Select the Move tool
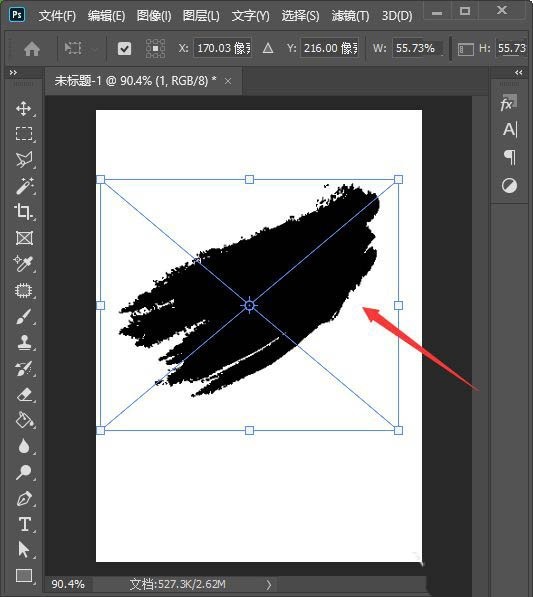This screenshot has width=533, height=597. [x=24, y=108]
